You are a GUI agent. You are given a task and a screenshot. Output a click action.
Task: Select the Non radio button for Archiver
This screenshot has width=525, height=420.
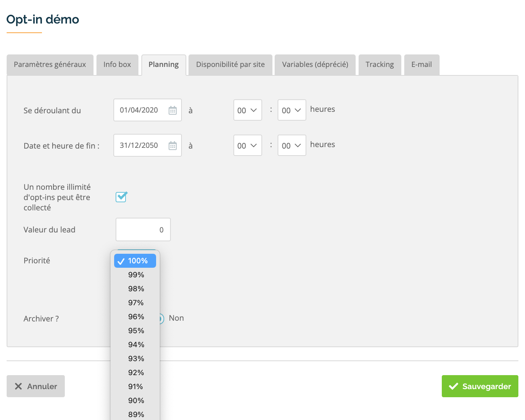point(161,318)
